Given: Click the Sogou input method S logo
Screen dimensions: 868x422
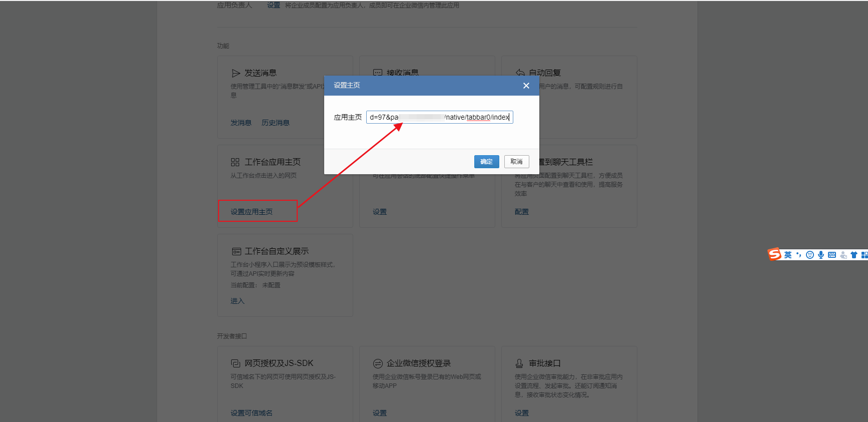Looking at the screenshot, I should (774, 254).
